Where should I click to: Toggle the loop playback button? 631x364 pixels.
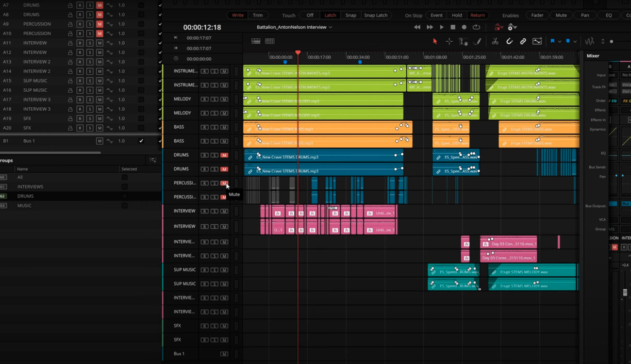[x=476, y=27]
